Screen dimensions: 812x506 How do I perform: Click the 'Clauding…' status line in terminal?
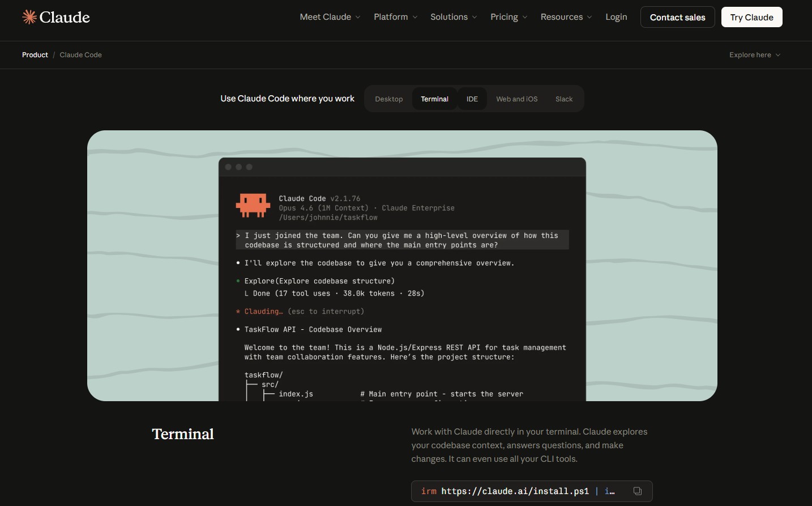[300, 312]
